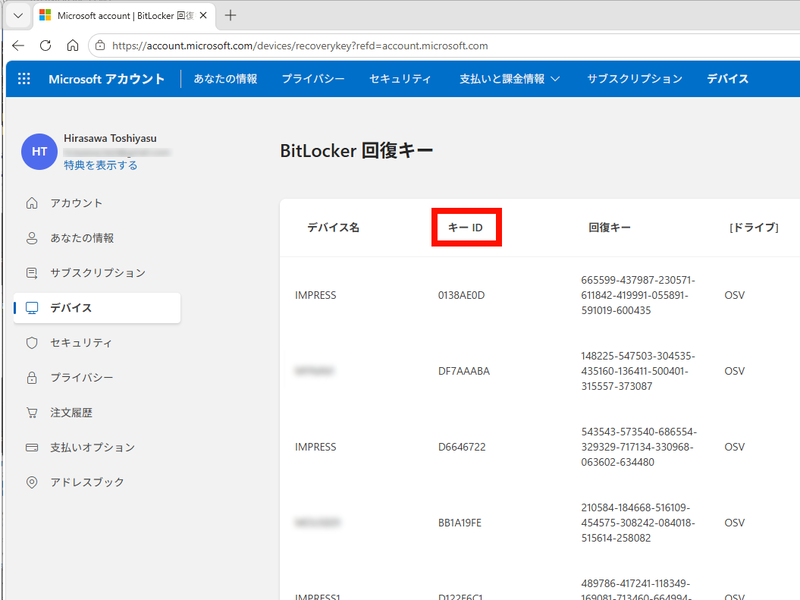Click IMPRESS device in 0138AE0D row
This screenshot has width=800, height=600.
pyautogui.click(x=315, y=295)
